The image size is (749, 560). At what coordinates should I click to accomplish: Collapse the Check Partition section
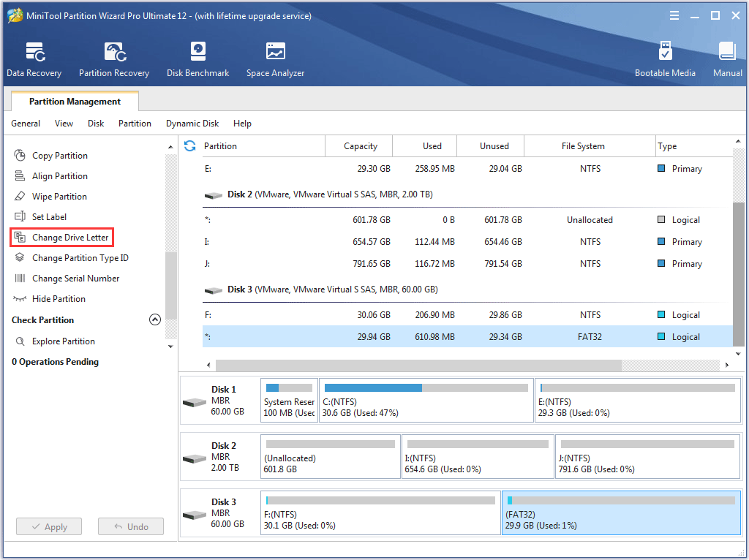[155, 320]
